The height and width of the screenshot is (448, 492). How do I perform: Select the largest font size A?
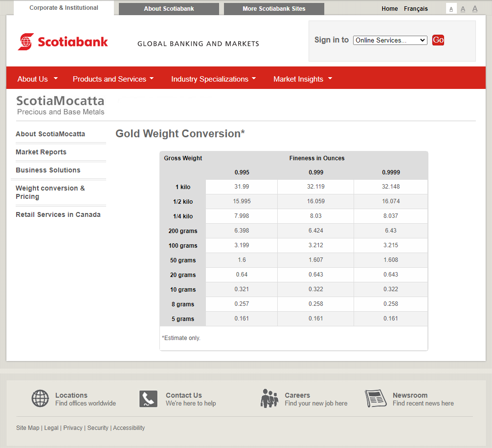coord(475,8)
